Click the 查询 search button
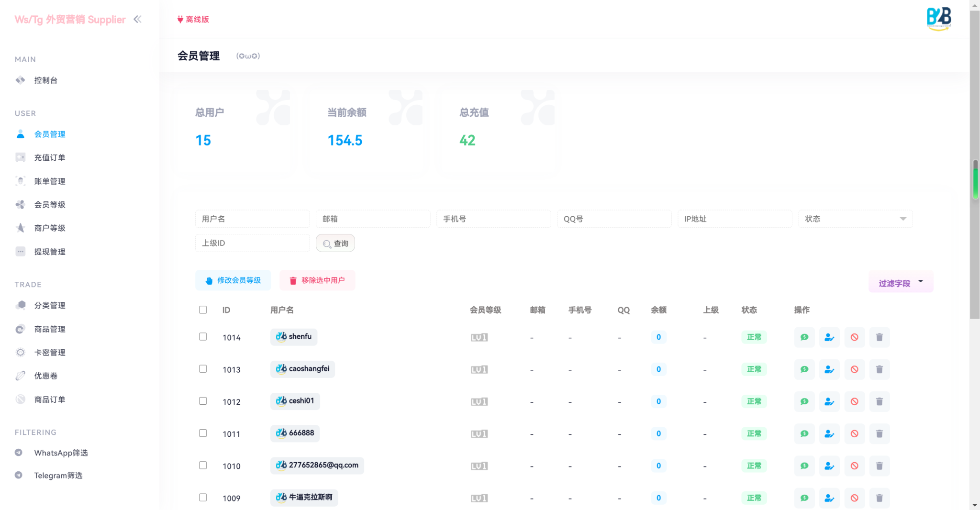Screen dimensions: 980x510 [335, 243]
